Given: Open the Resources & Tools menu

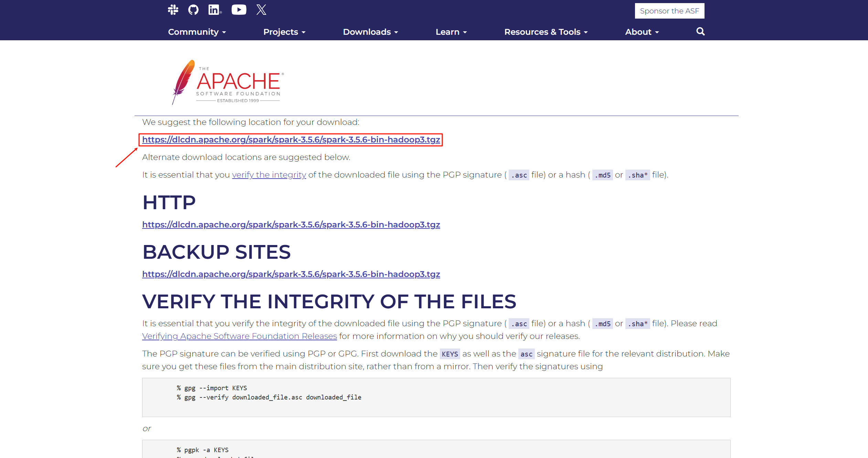Looking at the screenshot, I should point(546,32).
